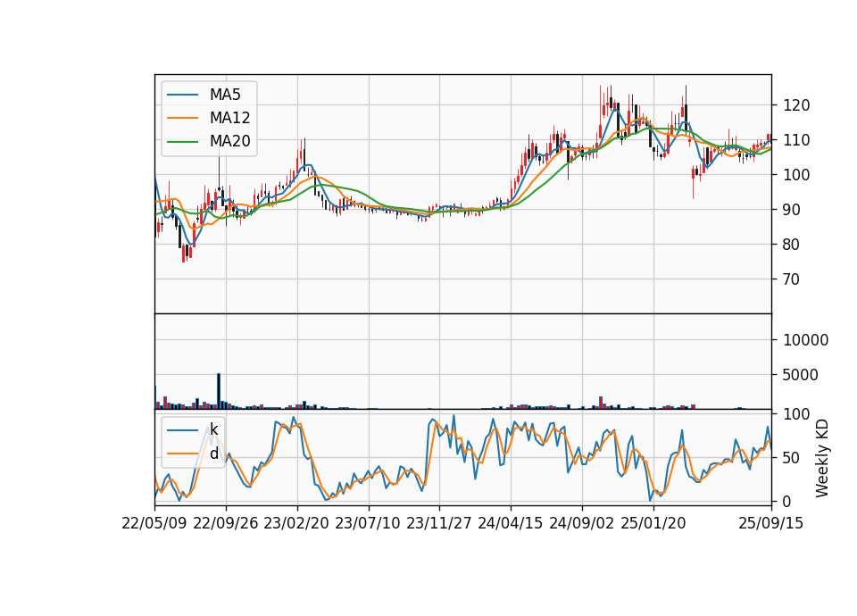Click the 110 price axis label

coord(796,140)
